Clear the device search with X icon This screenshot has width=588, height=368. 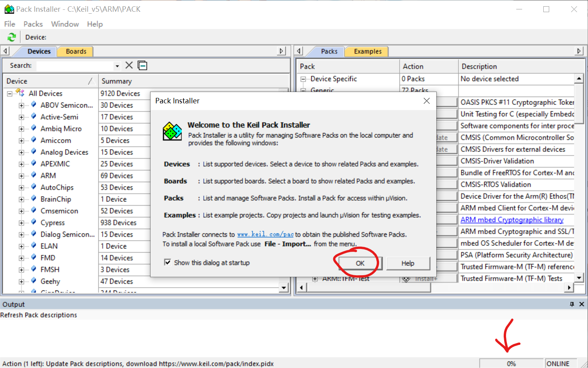pos(129,65)
